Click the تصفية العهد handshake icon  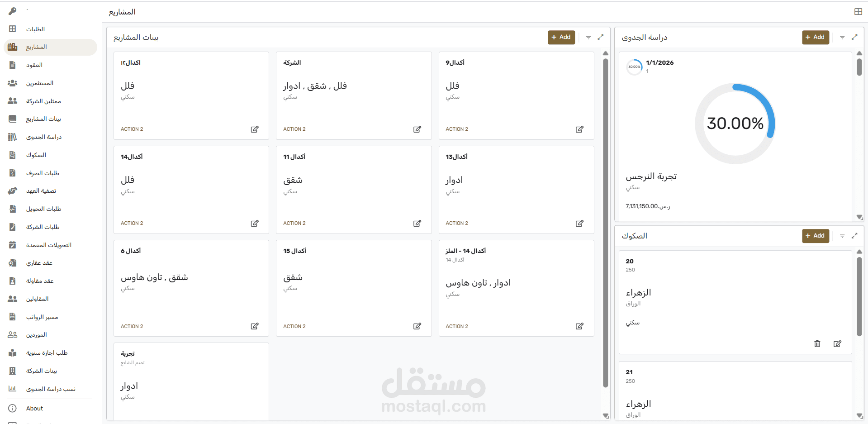[x=12, y=191]
